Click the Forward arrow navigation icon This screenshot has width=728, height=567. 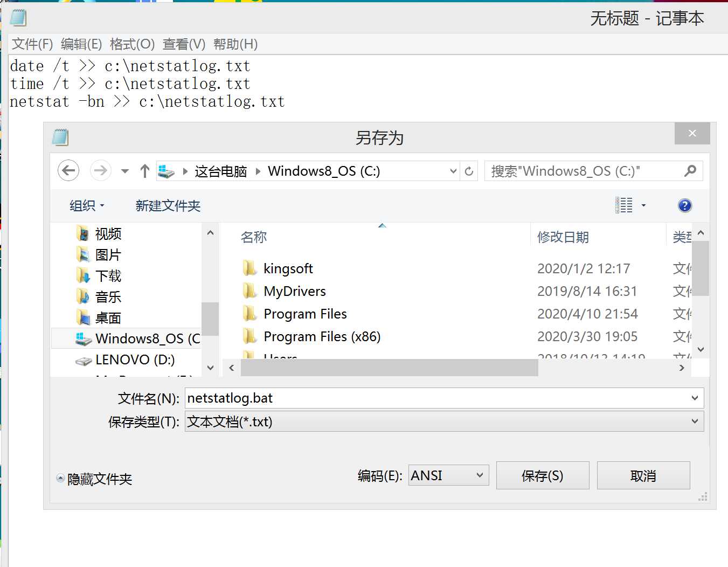click(100, 171)
